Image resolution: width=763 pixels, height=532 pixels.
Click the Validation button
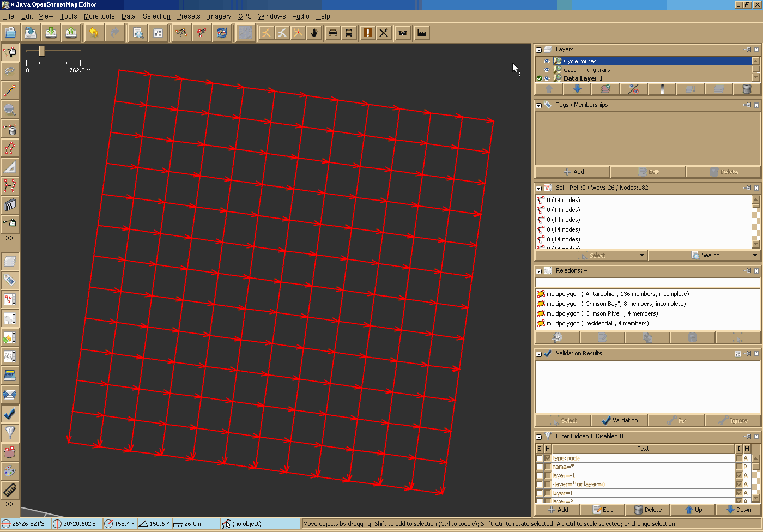(619, 420)
